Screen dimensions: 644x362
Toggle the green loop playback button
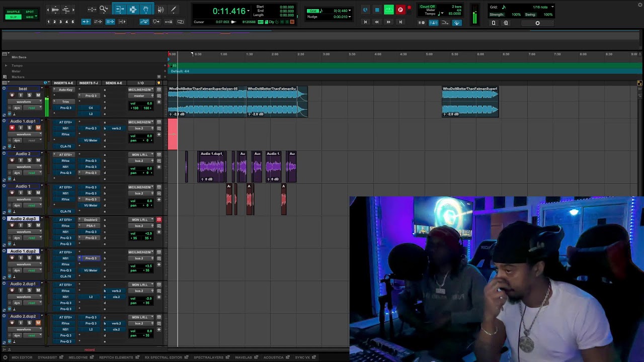click(389, 10)
